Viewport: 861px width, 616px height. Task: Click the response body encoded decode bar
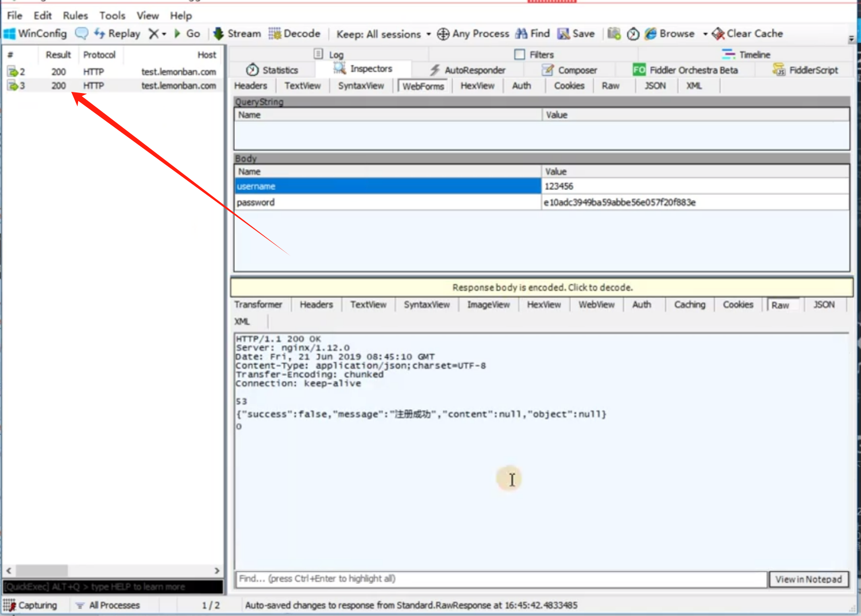coord(542,288)
